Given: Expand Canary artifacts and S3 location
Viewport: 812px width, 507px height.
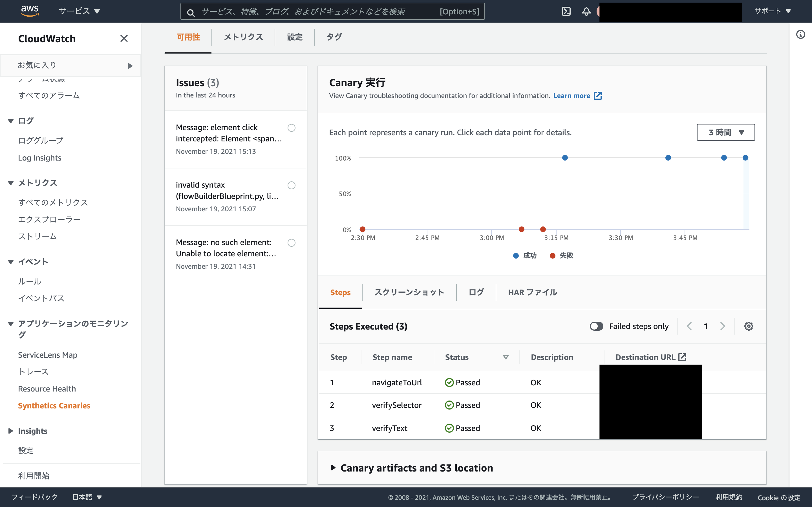Looking at the screenshot, I should [x=416, y=468].
